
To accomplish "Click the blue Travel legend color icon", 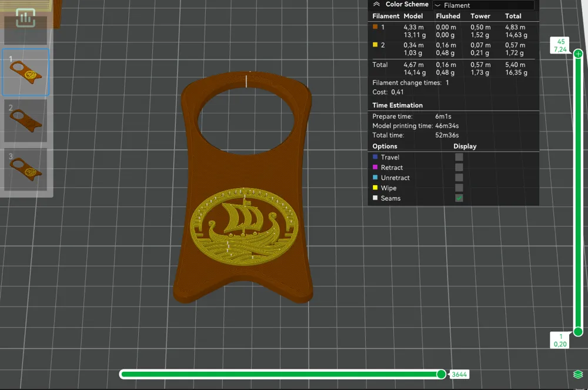I will 375,157.
